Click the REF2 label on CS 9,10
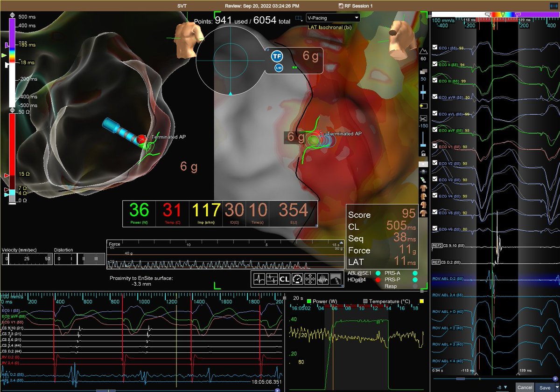560x392 pixels. pos(437,245)
